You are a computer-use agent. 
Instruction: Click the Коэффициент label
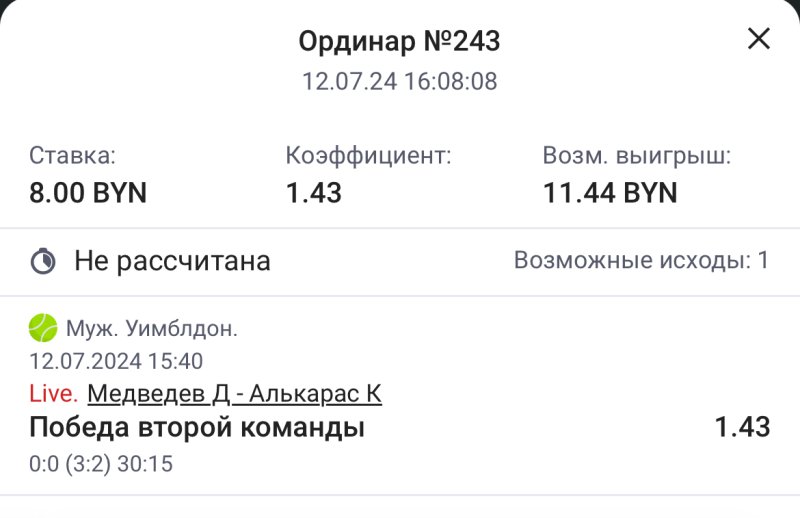coord(368,155)
